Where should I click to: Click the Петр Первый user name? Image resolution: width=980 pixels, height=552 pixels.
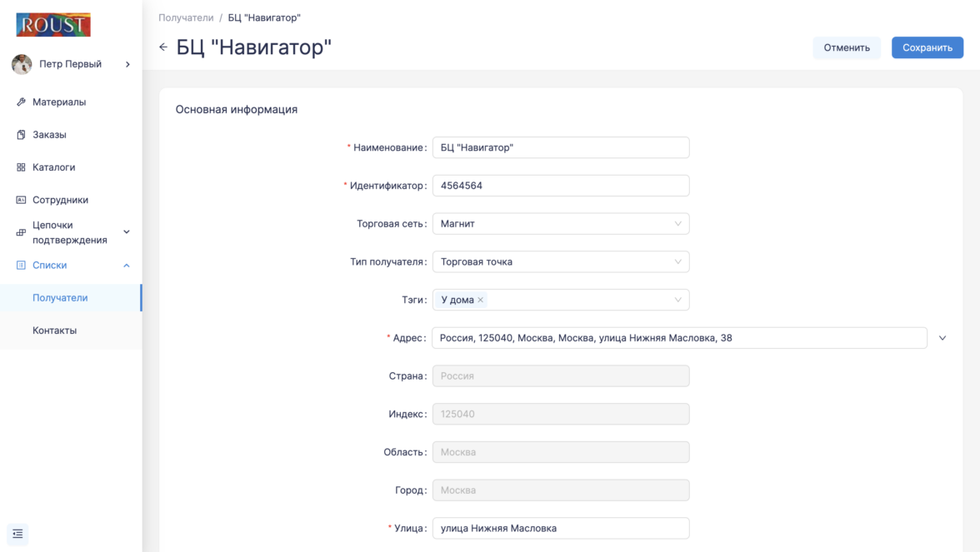click(x=70, y=63)
